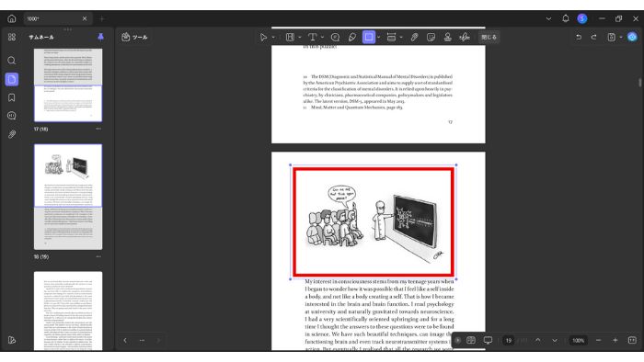Open the 100% zoom level selector

[579, 340]
